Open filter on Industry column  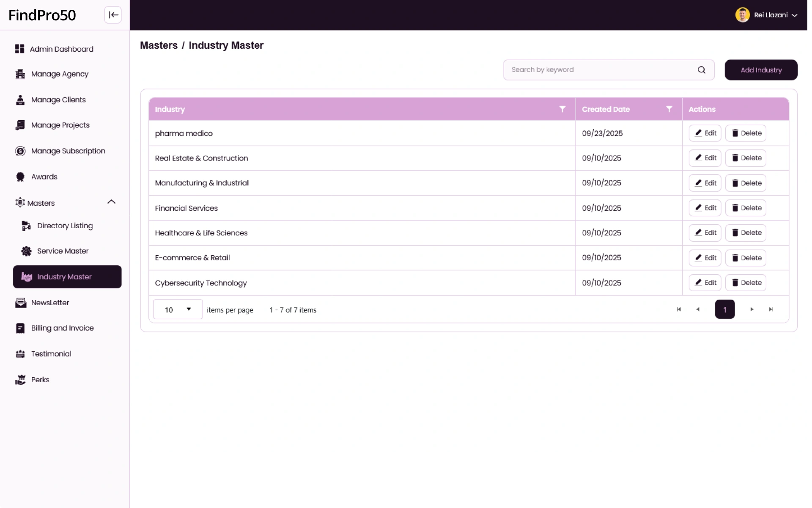coord(562,109)
